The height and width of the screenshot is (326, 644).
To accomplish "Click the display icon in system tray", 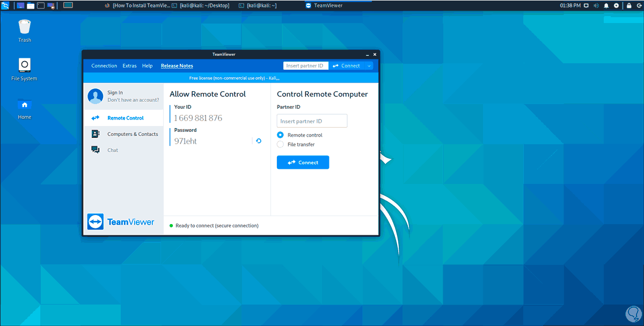I will pos(587,5).
